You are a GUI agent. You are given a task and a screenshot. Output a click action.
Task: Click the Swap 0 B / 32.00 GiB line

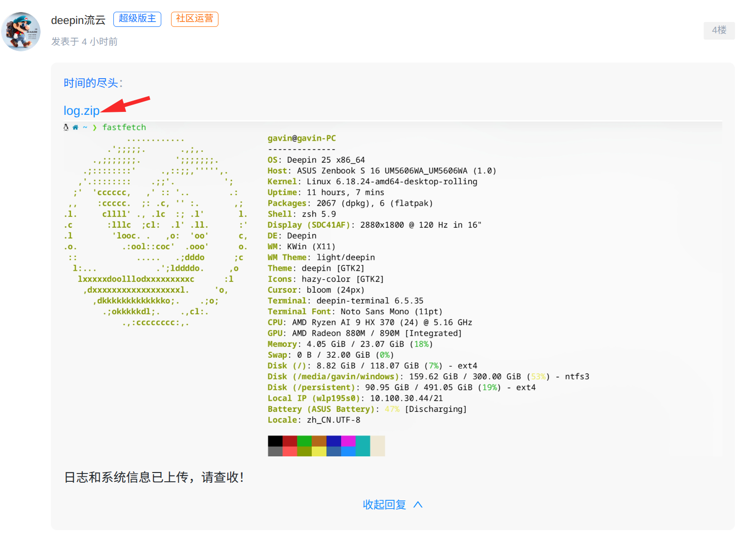pyautogui.click(x=331, y=355)
